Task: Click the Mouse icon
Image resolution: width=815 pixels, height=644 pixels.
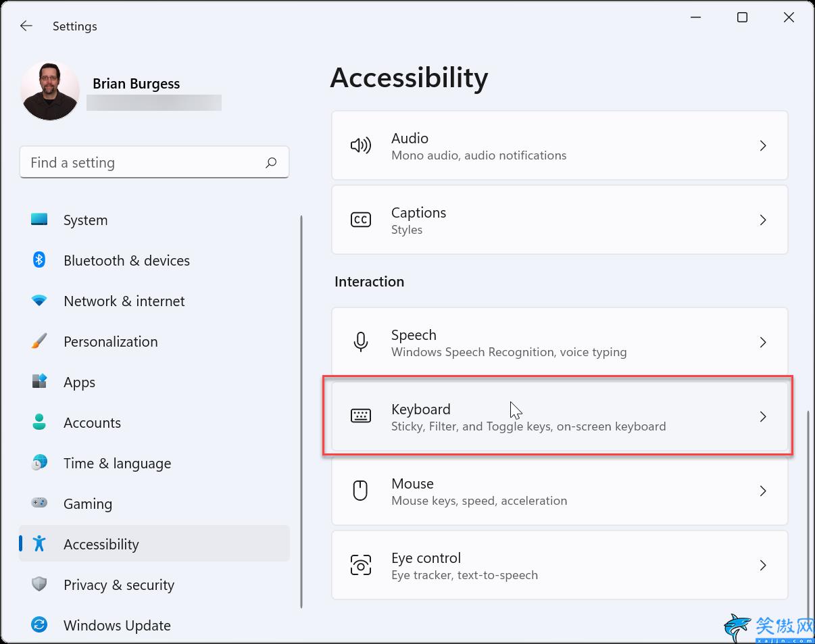Action: coord(361,491)
